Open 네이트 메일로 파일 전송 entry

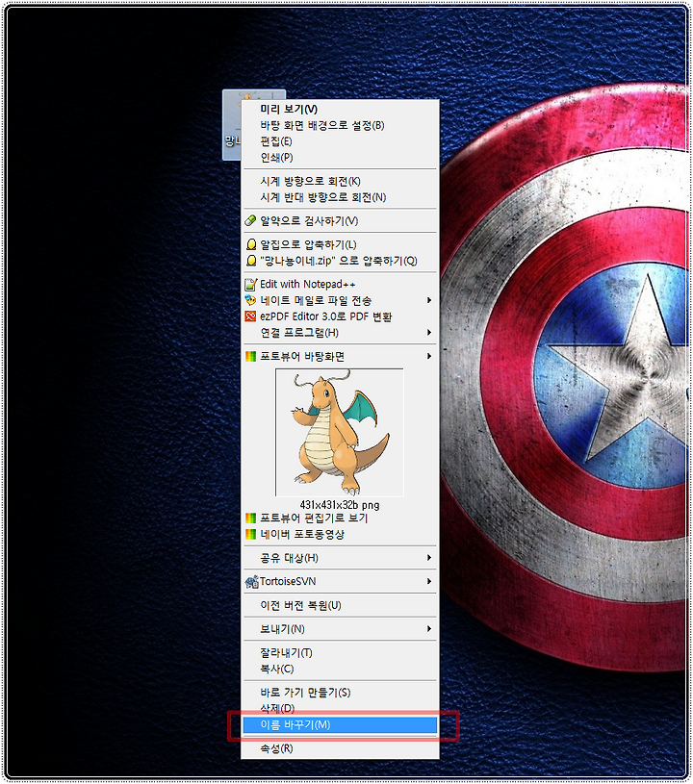point(341,300)
